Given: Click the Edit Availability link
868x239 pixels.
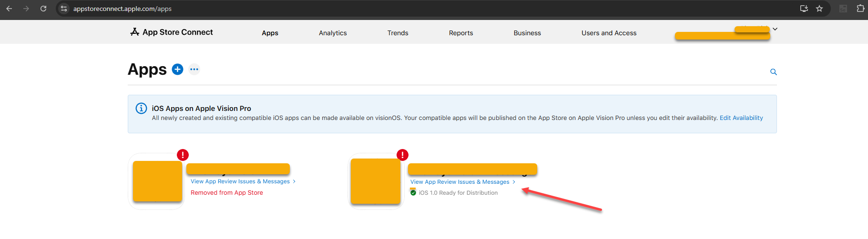Looking at the screenshot, I should [741, 118].
